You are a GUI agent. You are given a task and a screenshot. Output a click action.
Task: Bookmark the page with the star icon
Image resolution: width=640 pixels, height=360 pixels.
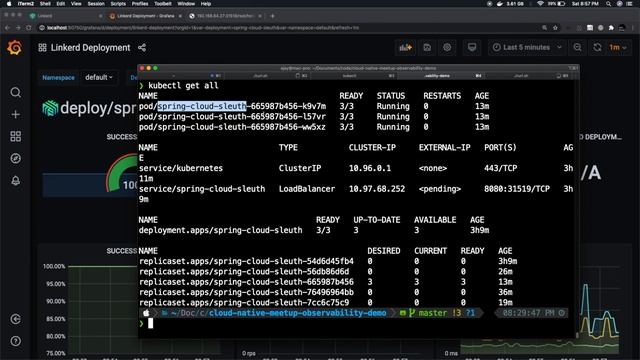(x=555, y=28)
